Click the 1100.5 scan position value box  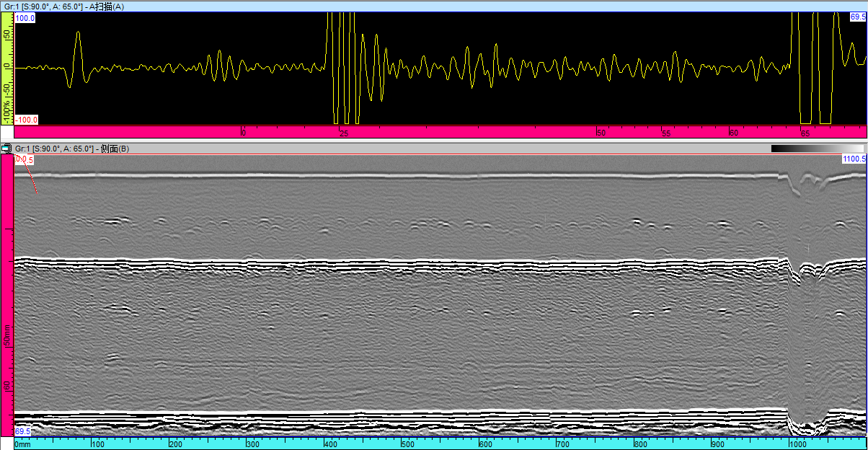854,159
